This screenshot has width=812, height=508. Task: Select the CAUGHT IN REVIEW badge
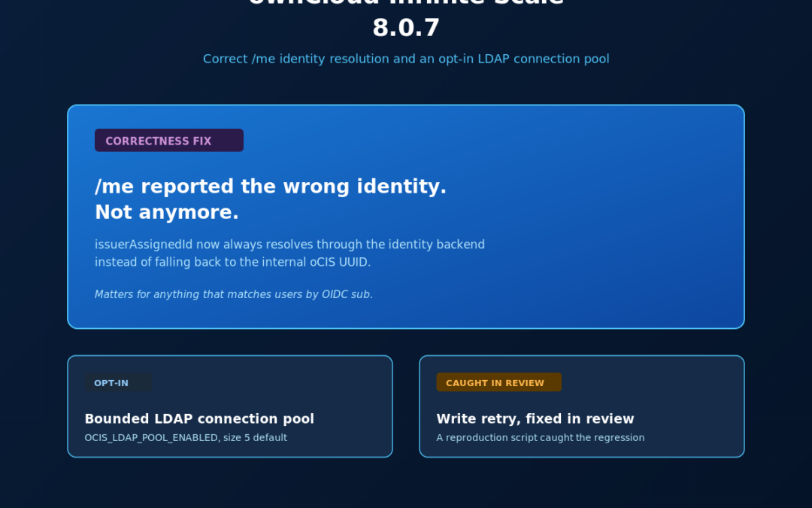pyautogui.click(x=498, y=382)
